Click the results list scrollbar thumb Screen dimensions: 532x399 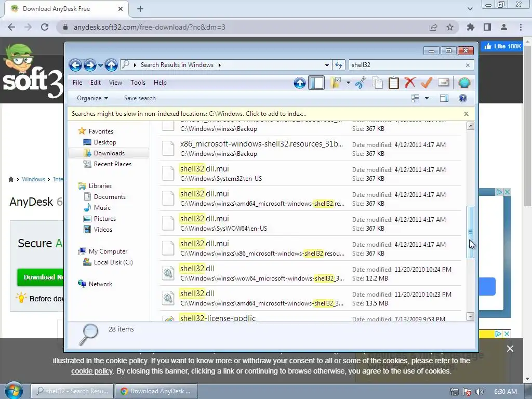pos(470,232)
